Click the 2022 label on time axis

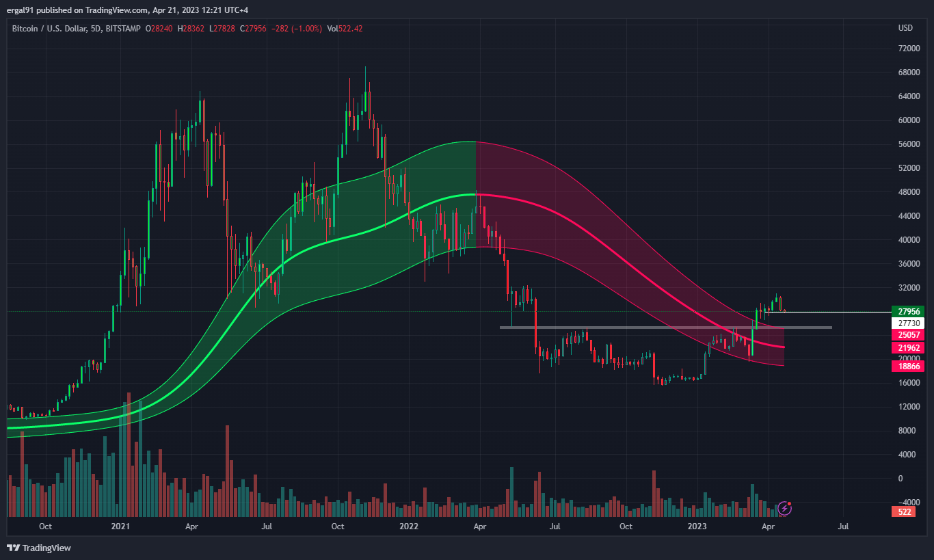pyautogui.click(x=409, y=526)
